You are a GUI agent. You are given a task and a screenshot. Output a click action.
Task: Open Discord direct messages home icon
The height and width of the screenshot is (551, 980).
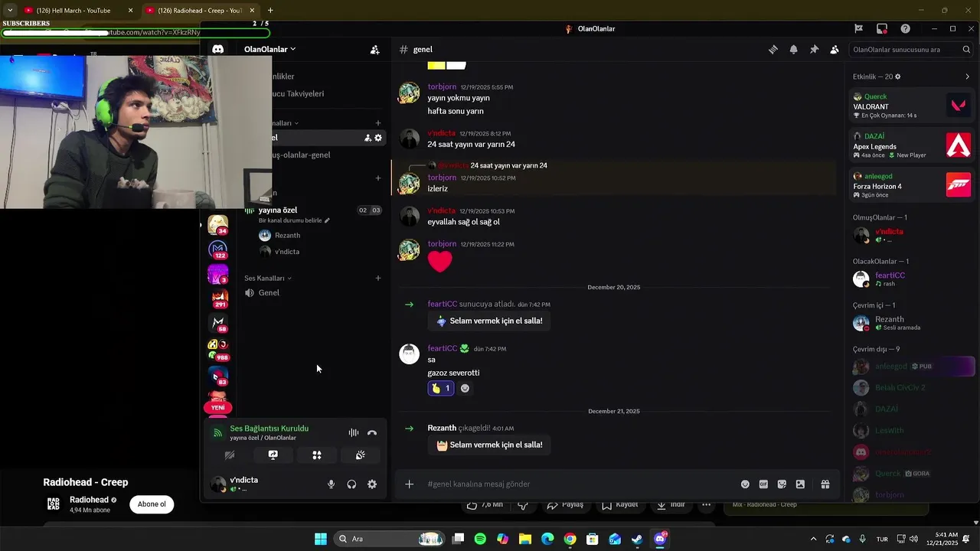pyautogui.click(x=217, y=49)
